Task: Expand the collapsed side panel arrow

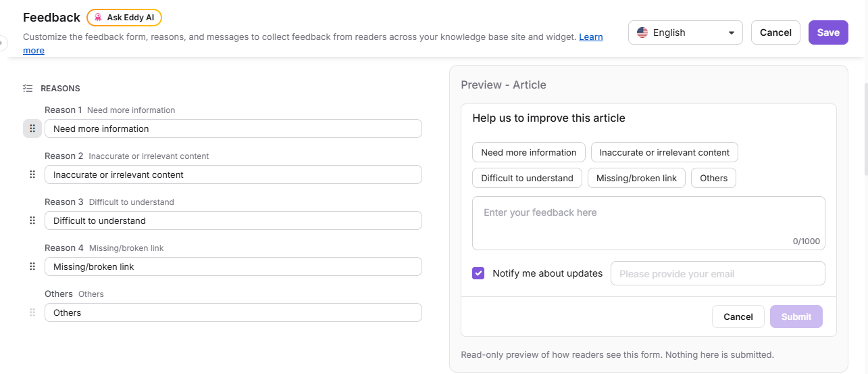Action: point(2,43)
